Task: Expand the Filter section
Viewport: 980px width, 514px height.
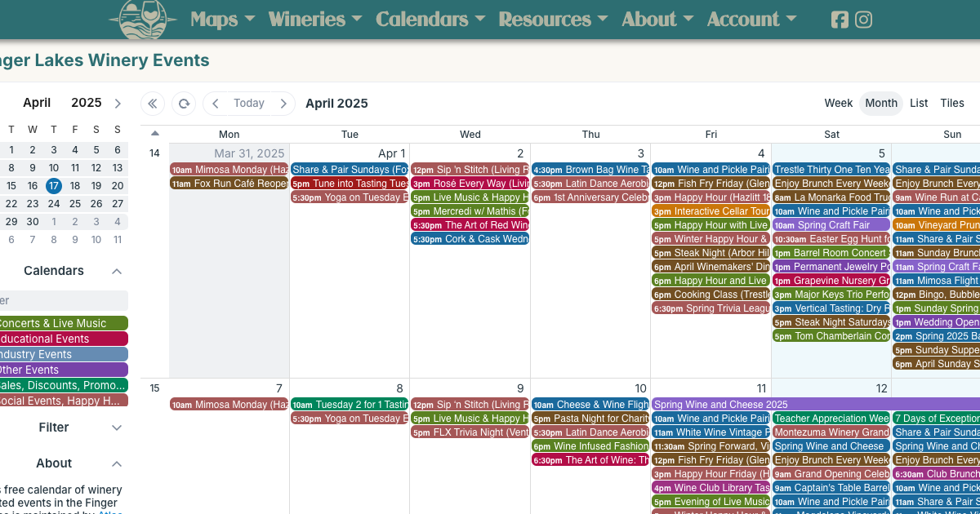Action: pos(116,428)
